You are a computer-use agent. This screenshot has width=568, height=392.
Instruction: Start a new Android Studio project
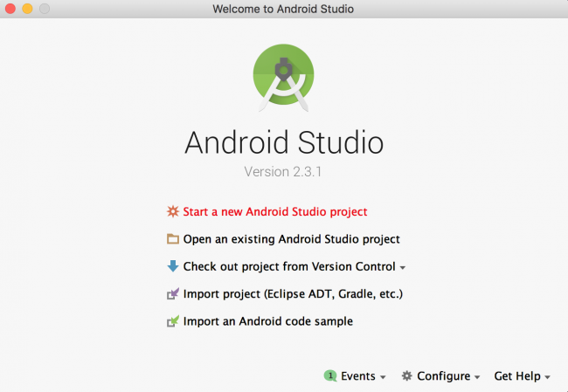(x=275, y=211)
